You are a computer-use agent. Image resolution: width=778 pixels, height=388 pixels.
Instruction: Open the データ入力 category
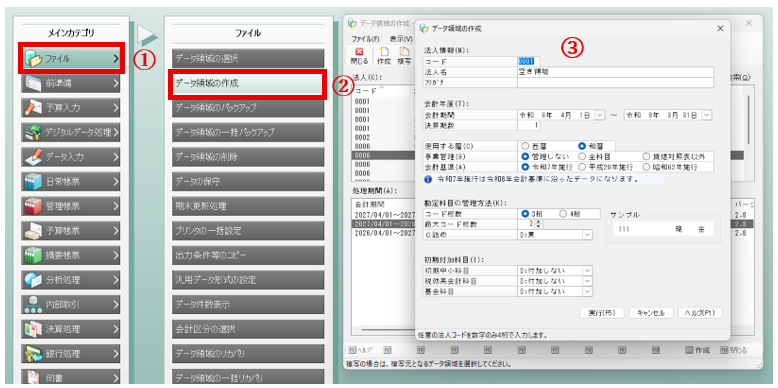[71, 157]
